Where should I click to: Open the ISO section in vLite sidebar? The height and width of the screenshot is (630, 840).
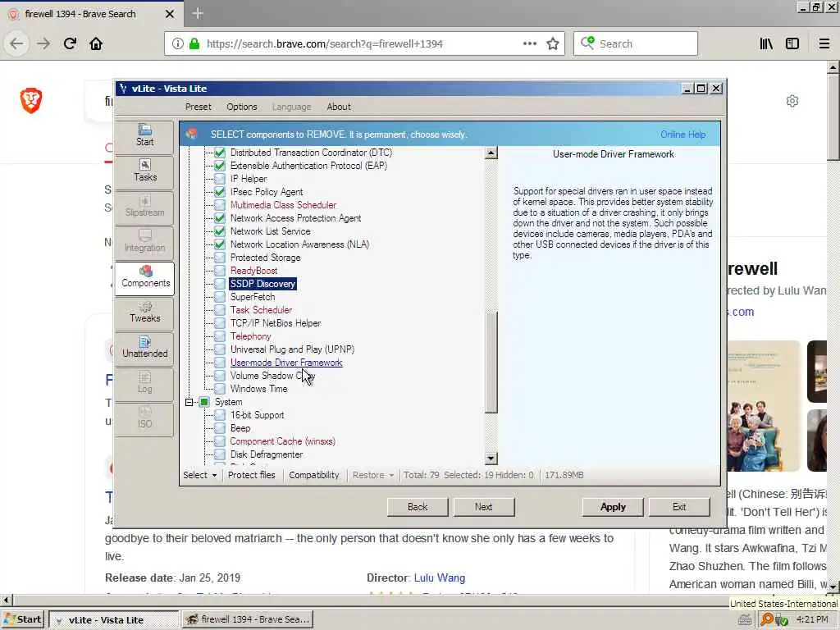coord(144,419)
